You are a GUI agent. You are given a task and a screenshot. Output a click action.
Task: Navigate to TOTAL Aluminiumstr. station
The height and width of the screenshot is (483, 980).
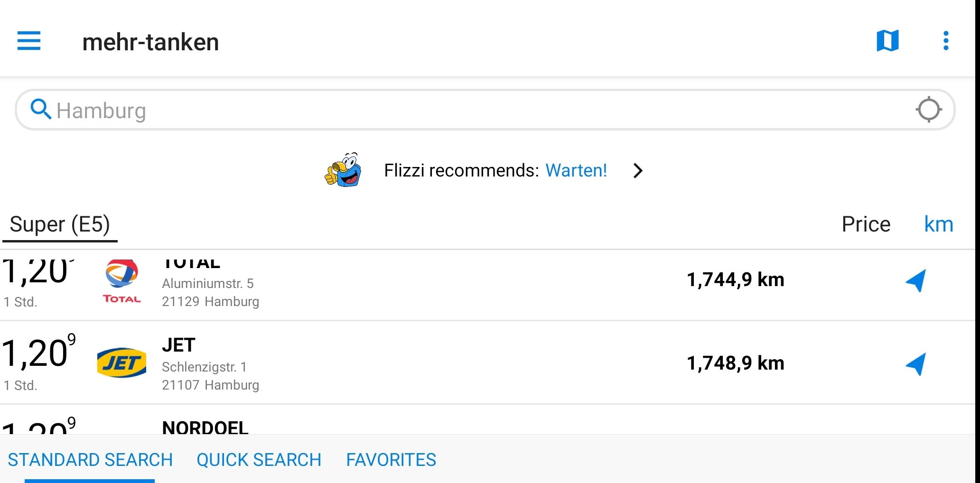(x=915, y=280)
